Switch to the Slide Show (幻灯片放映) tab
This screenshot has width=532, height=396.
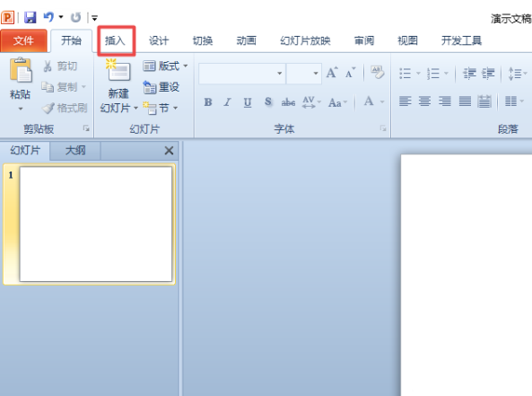(x=305, y=40)
